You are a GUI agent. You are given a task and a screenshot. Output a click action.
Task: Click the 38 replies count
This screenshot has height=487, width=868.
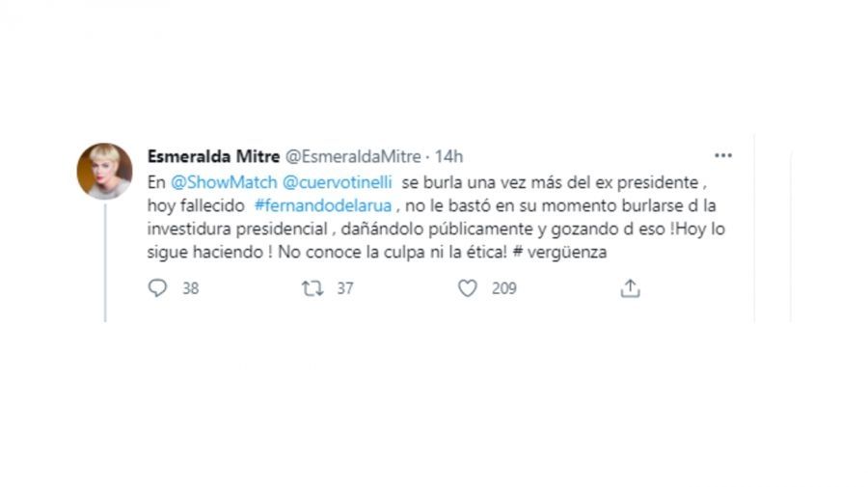(x=190, y=287)
